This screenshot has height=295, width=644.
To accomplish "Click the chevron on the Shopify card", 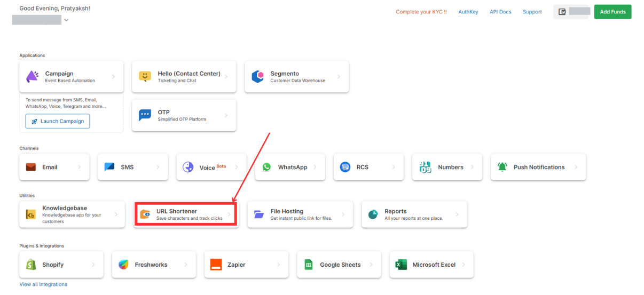I will (x=93, y=265).
